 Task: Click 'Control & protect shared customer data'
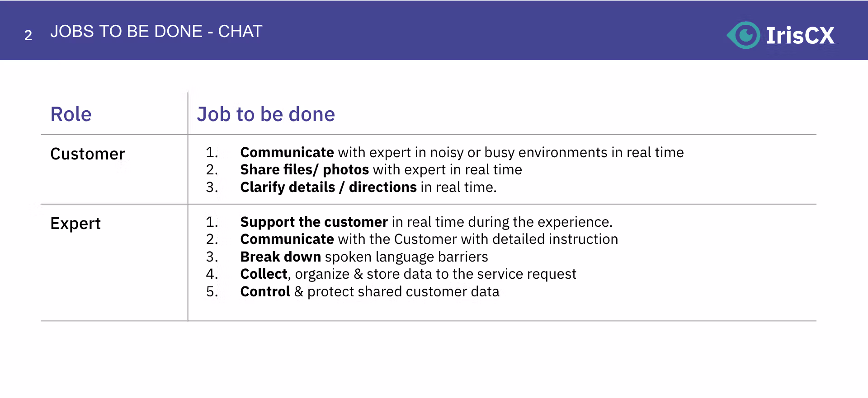pyautogui.click(x=370, y=291)
